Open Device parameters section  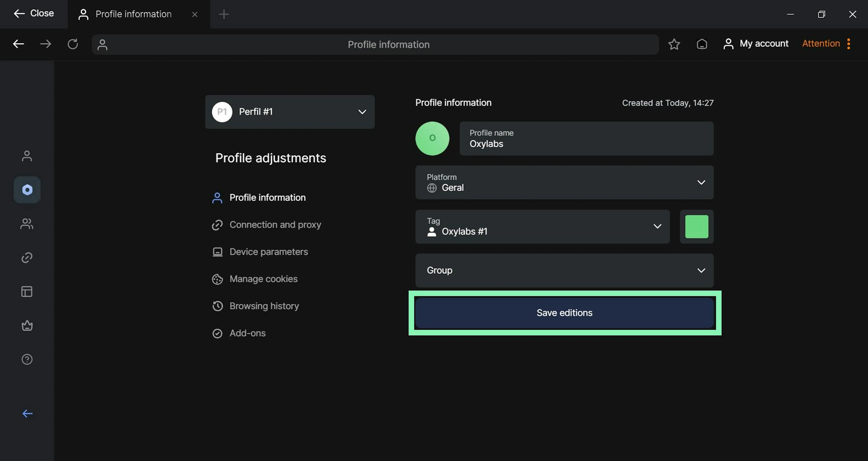pos(260,252)
